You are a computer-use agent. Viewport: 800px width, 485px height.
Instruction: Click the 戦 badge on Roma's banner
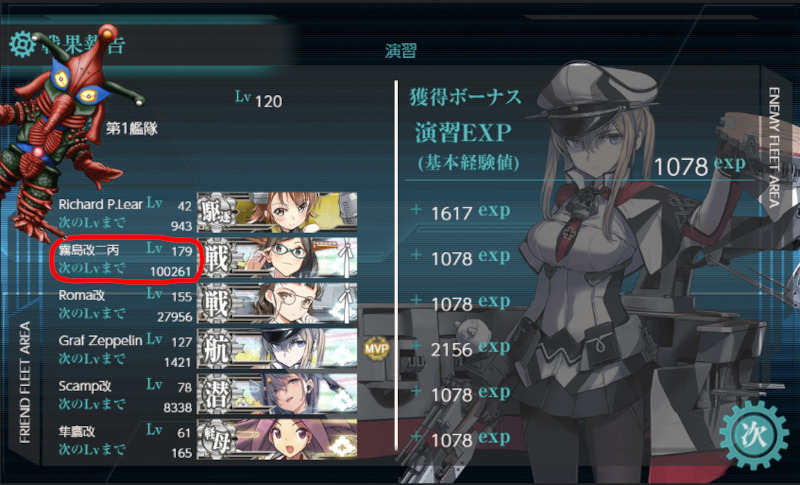coord(216,303)
